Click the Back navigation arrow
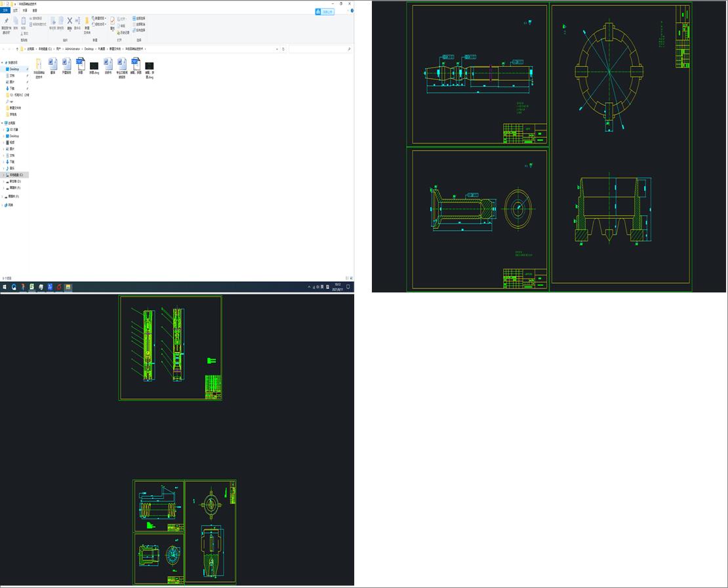The image size is (728, 588). tap(4, 49)
